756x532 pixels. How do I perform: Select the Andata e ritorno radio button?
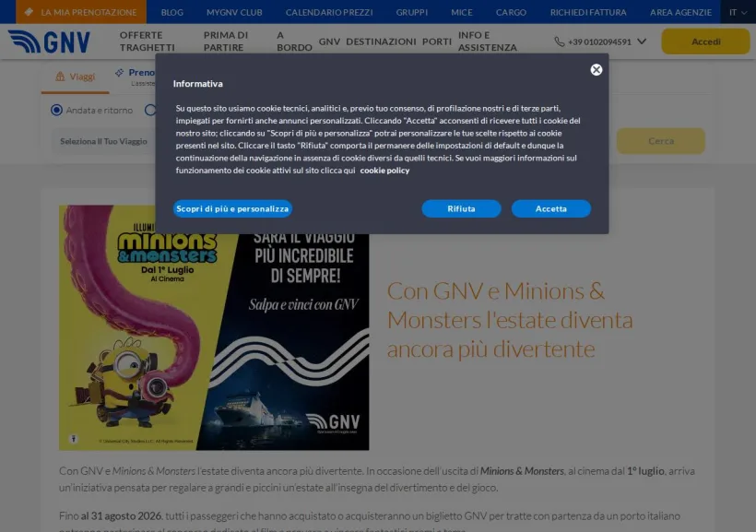tap(56, 110)
